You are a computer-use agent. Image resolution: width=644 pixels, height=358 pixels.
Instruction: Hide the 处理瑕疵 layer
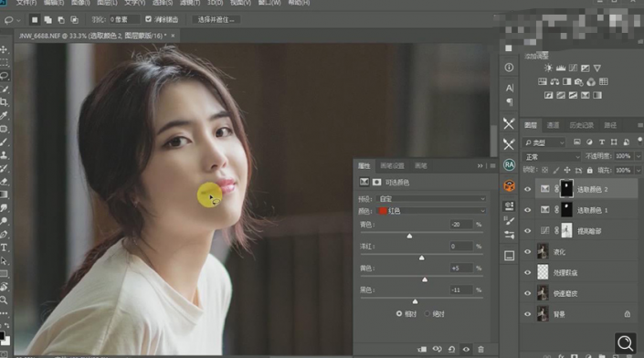point(527,272)
